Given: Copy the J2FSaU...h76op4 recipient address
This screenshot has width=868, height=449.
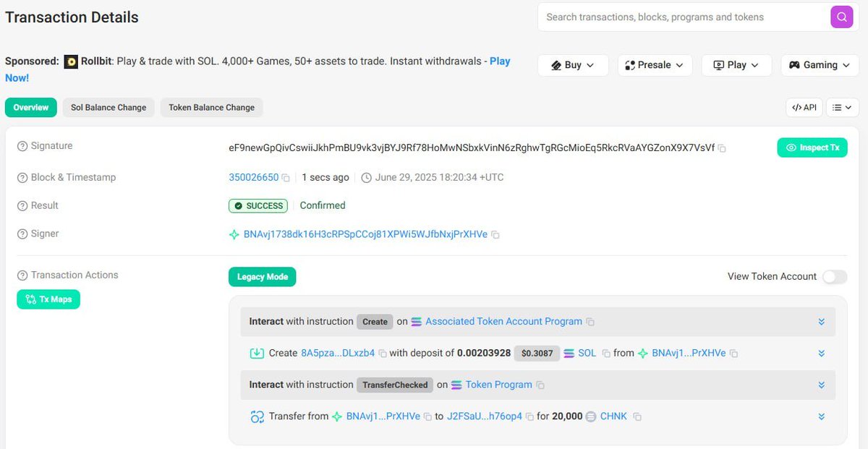Looking at the screenshot, I should pos(529,417).
